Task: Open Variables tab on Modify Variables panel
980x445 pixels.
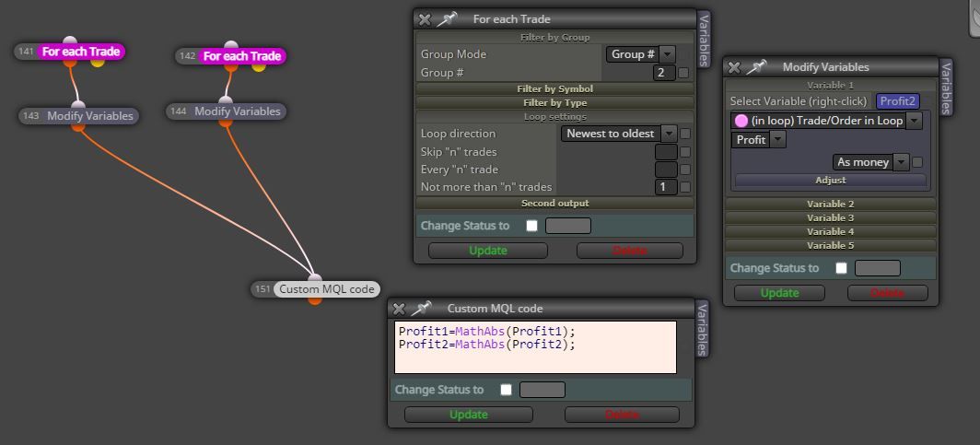Action: (x=945, y=88)
